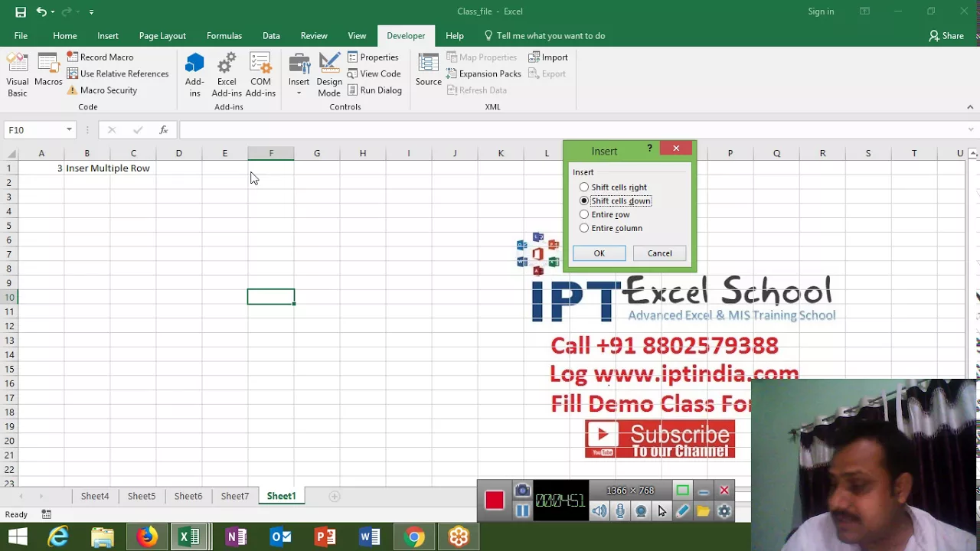Viewport: 980px width, 551px height.
Task: Switch to the Formulas tab
Action: (x=224, y=36)
